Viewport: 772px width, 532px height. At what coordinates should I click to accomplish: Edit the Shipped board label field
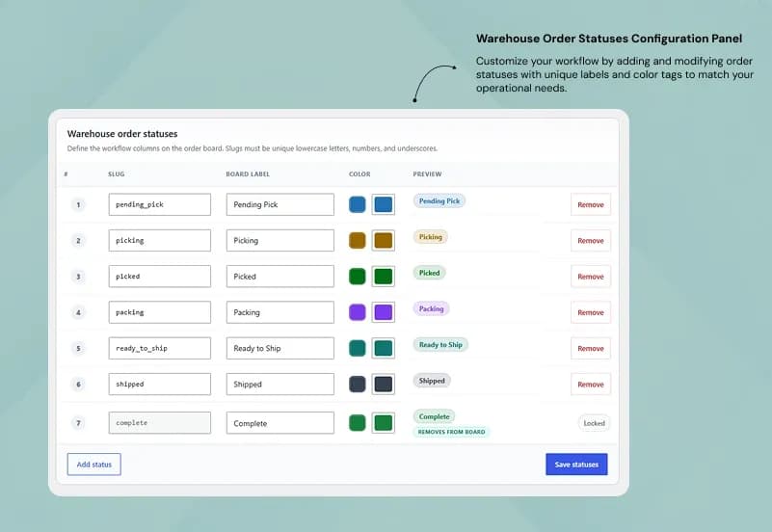coord(280,384)
